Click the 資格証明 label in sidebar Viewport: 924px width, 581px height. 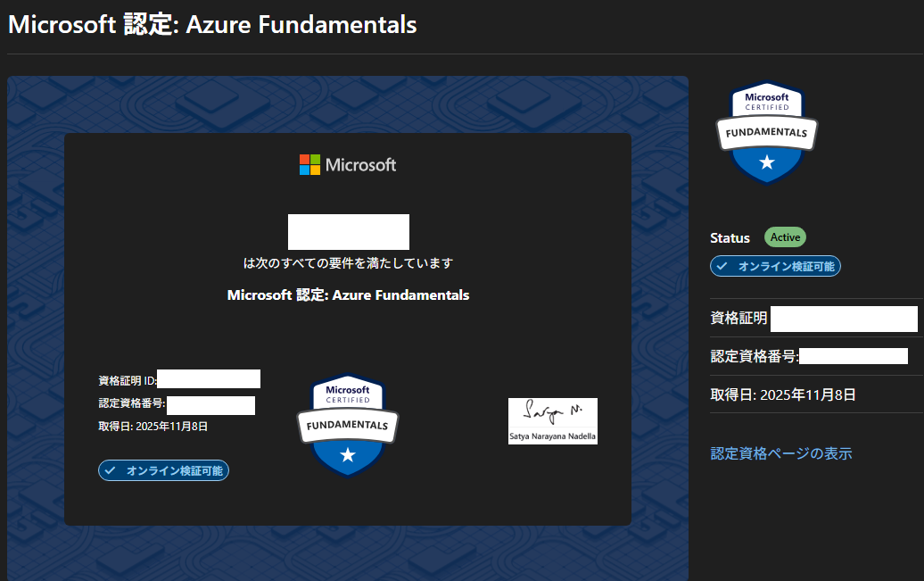(739, 318)
